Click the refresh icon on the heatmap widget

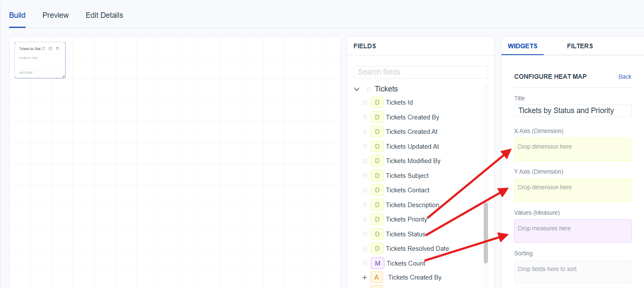(x=44, y=49)
